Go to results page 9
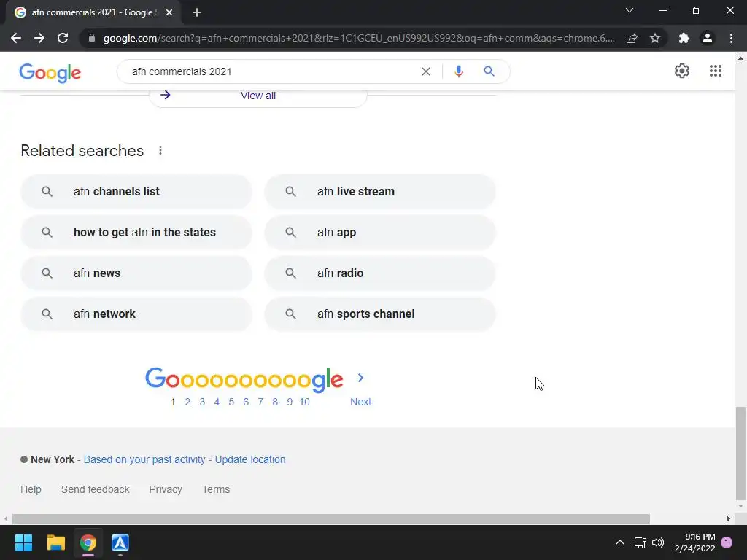The width and height of the screenshot is (747, 560). point(290,402)
